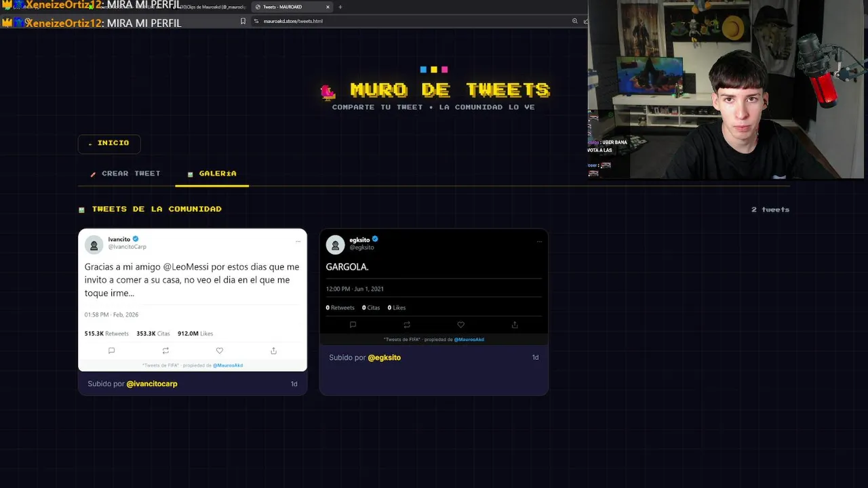Close the Tweets - MAUROAKD browser tab

click(x=328, y=7)
